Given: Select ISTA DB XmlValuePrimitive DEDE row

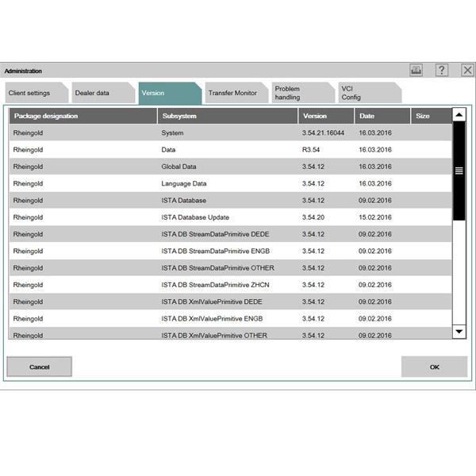Looking at the screenshot, I should (230, 301).
